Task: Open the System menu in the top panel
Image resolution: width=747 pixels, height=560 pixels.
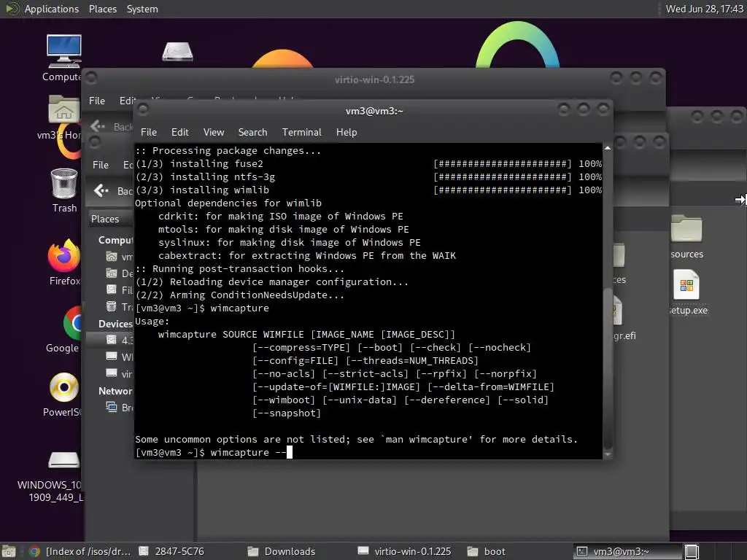Action: (142, 9)
